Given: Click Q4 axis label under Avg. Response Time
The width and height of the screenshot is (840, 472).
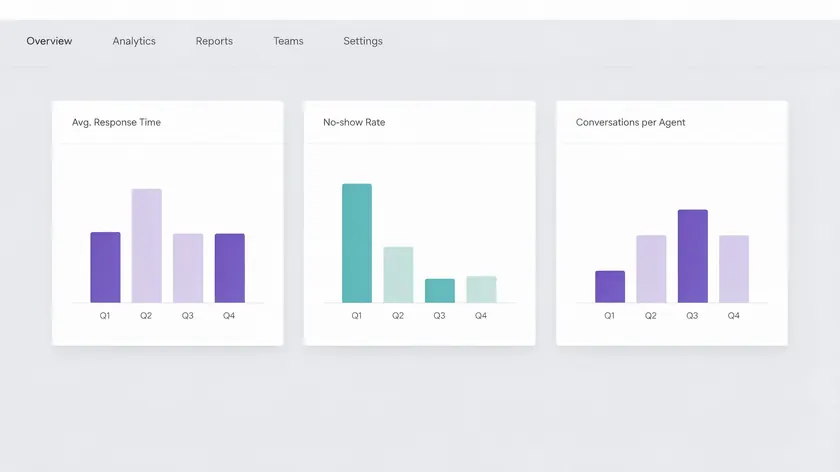Looking at the screenshot, I should coord(229,316).
